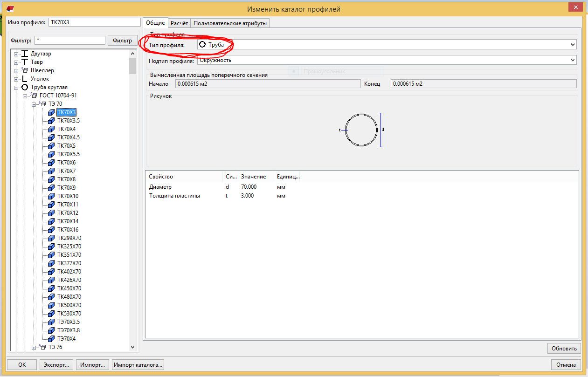Collapse the ТЭ 70 group
The height and width of the screenshot is (377, 588).
tap(34, 104)
